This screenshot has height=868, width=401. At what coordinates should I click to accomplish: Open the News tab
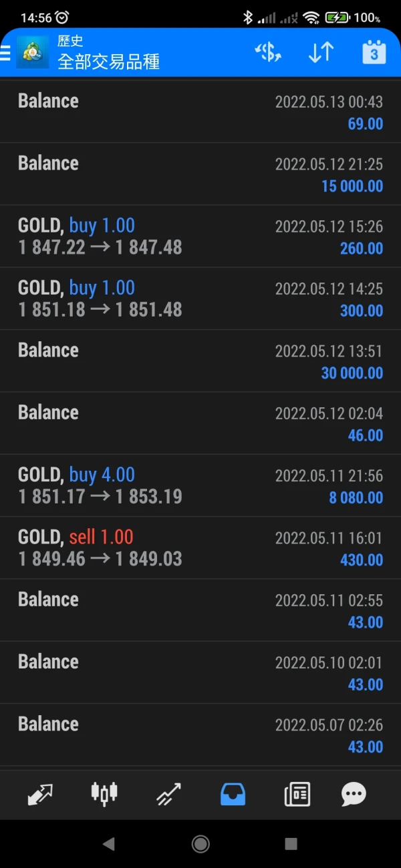[297, 795]
